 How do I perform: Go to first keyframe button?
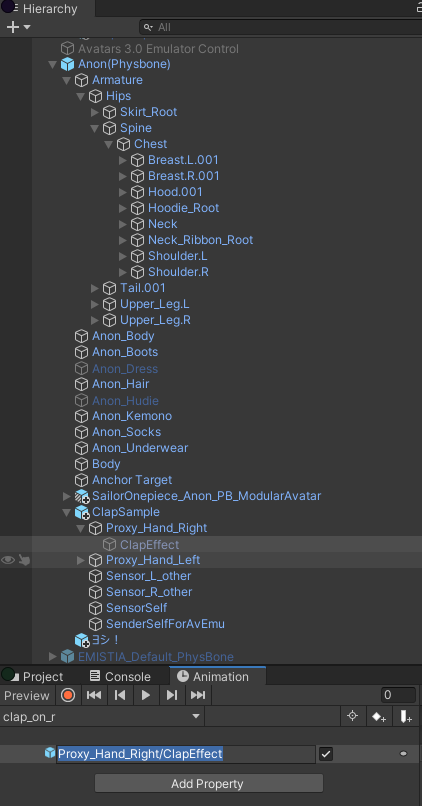click(94, 695)
